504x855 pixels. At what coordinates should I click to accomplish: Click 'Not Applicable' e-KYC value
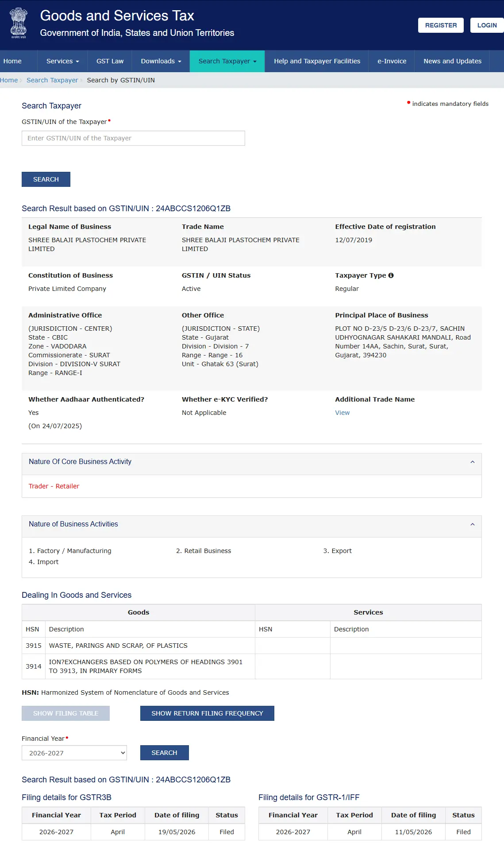click(204, 413)
